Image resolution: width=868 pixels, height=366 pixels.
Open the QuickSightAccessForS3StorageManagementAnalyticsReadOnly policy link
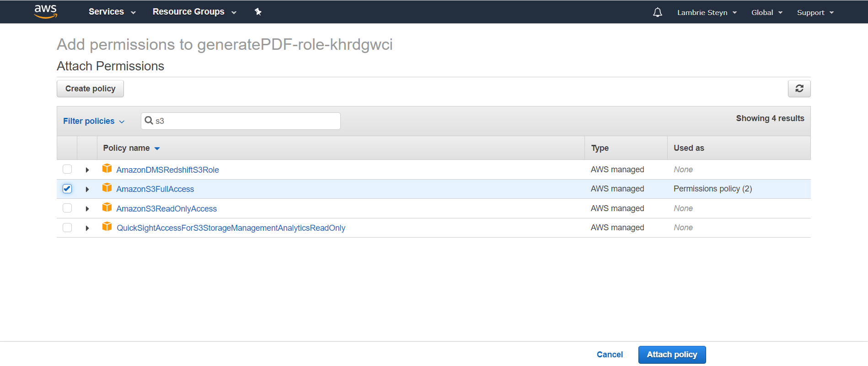coord(231,228)
